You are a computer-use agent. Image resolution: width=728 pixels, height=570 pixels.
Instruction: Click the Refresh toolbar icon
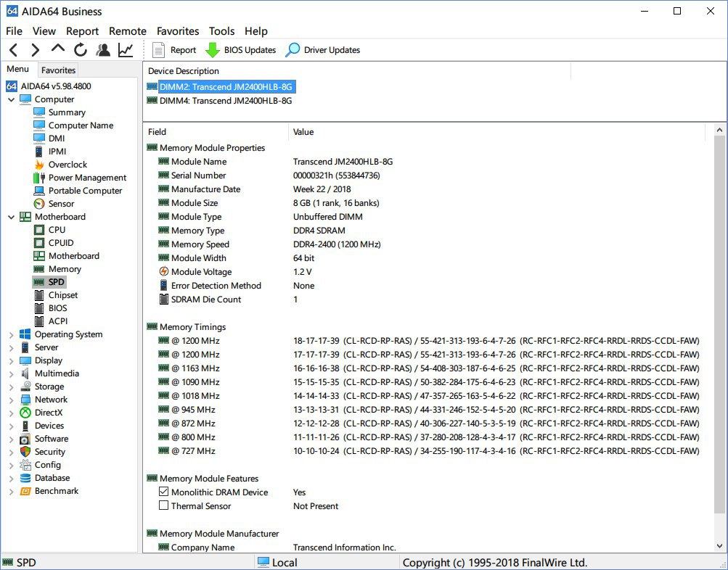81,50
